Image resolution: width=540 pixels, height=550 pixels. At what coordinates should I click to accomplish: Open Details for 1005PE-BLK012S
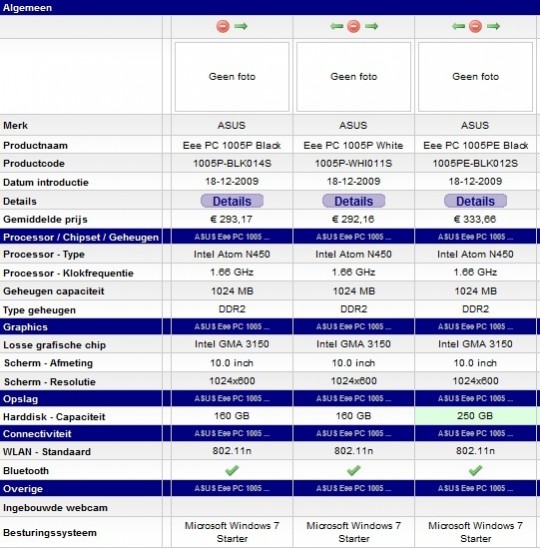475,201
